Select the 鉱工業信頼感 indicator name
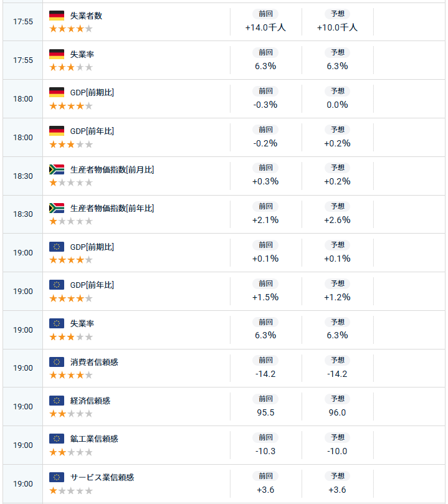The image size is (448, 504). 94,439
